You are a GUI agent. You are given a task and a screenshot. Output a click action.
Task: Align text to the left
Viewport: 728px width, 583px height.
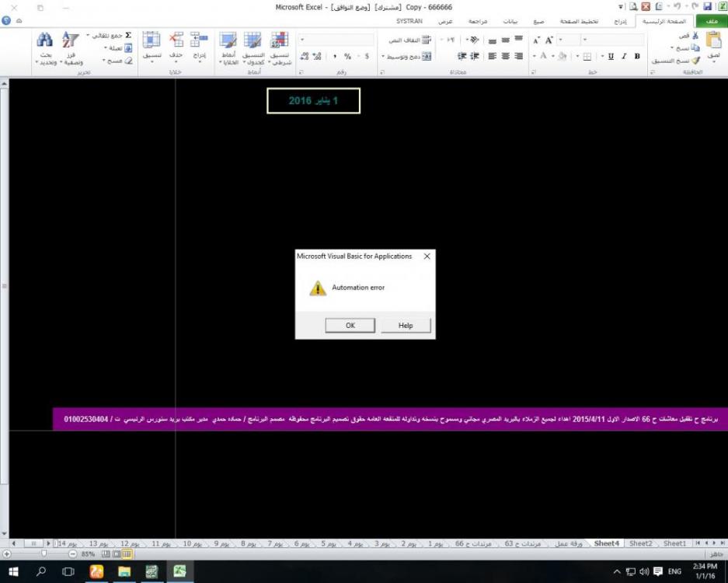492,56
